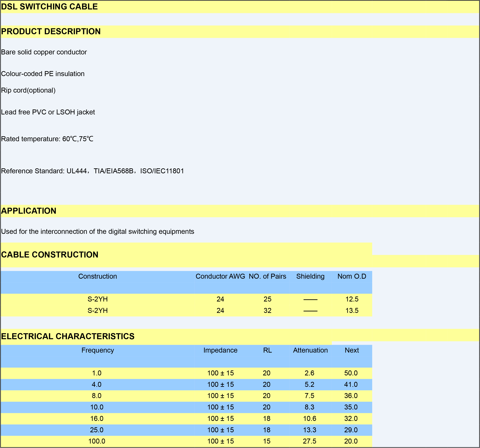The width and height of the screenshot is (480, 448).
Task: Select the NO. of Pairs header cell
Action: pos(267,277)
